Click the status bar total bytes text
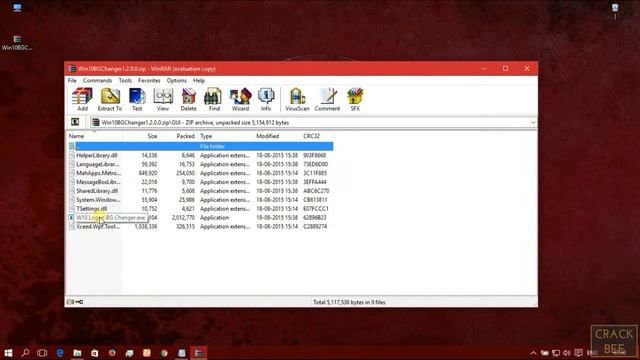The image size is (640, 360). (349, 302)
